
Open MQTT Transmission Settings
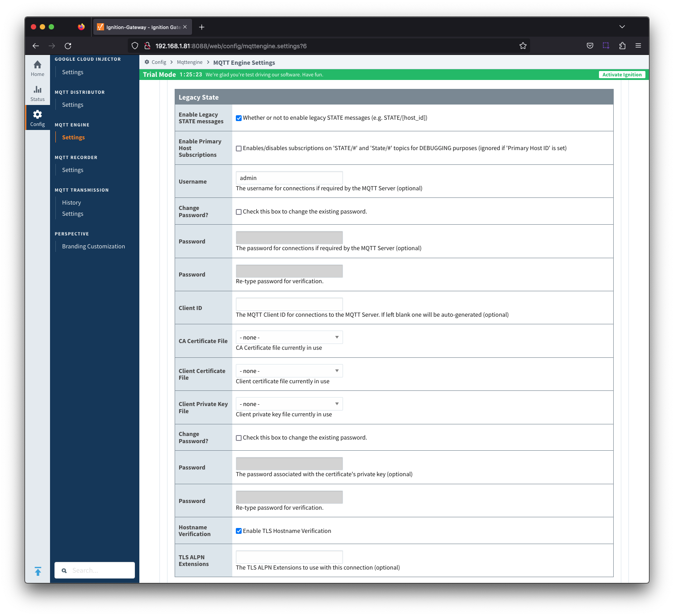click(73, 214)
